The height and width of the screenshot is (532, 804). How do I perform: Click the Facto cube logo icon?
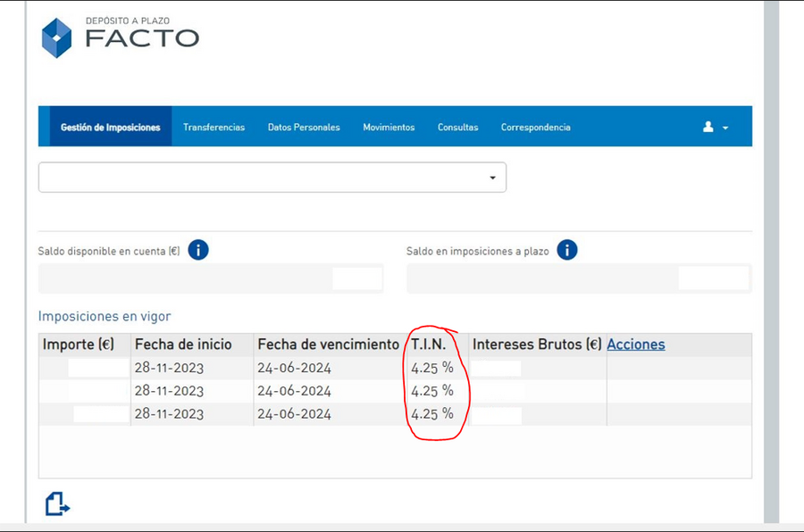tap(56, 37)
